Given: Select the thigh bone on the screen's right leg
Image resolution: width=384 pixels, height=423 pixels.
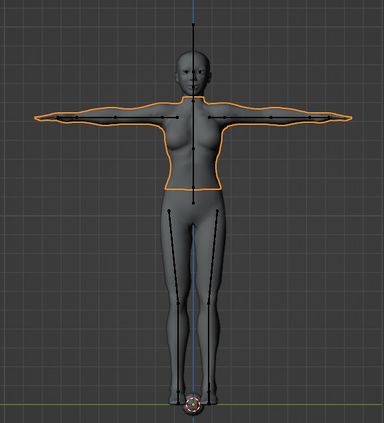Looking at the screenshot, I should (213, 257).
